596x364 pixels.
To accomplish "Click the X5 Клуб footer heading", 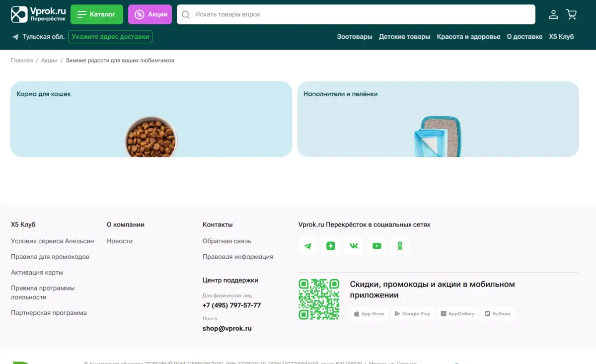I will coord(23,225).
